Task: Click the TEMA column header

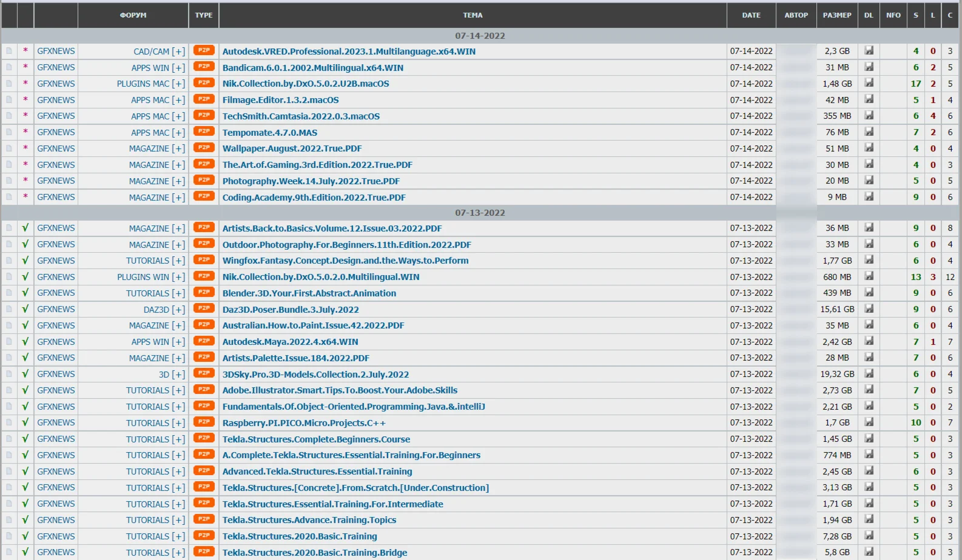Action: (473, 15)
